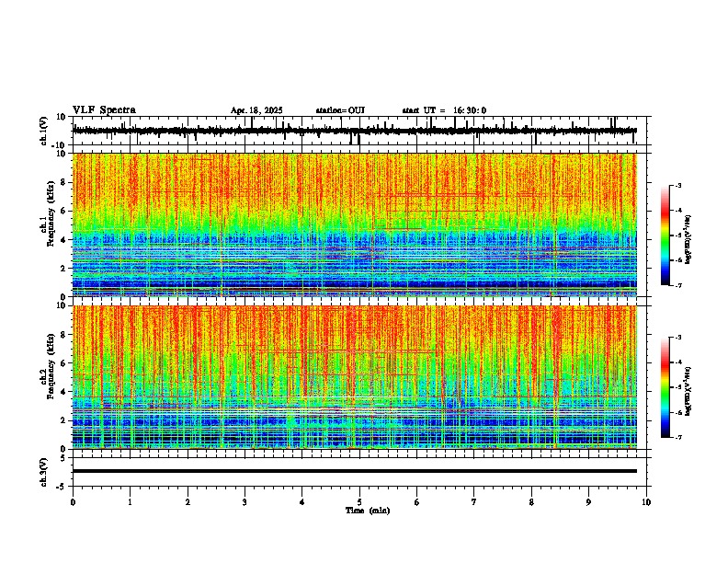Select the "station=OUI" label
Image resolution: width=728 pixels, height=563 pixels.
coord(340,110)
